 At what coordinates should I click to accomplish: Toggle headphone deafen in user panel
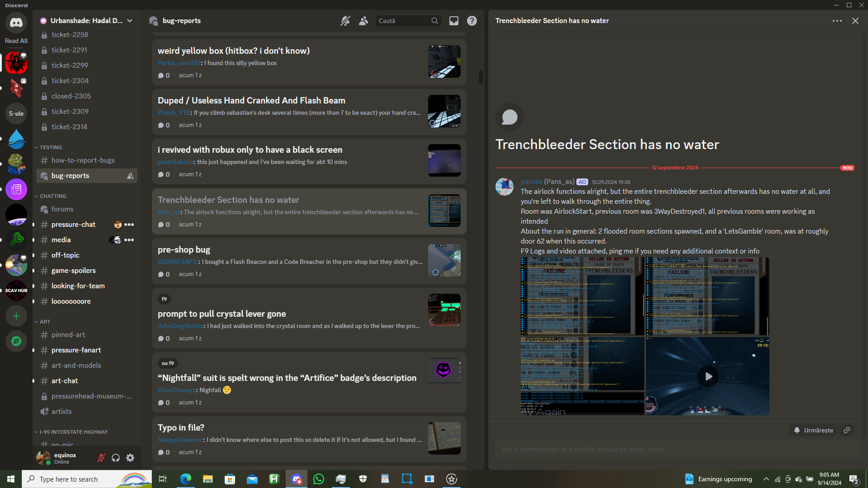pyautogui.click(x=116, y=458)
